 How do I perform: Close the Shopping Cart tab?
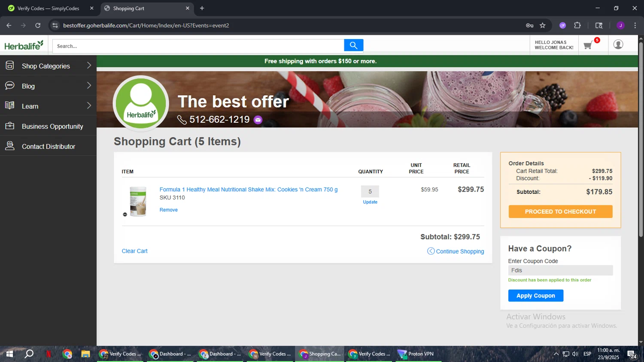click(187, 8)
